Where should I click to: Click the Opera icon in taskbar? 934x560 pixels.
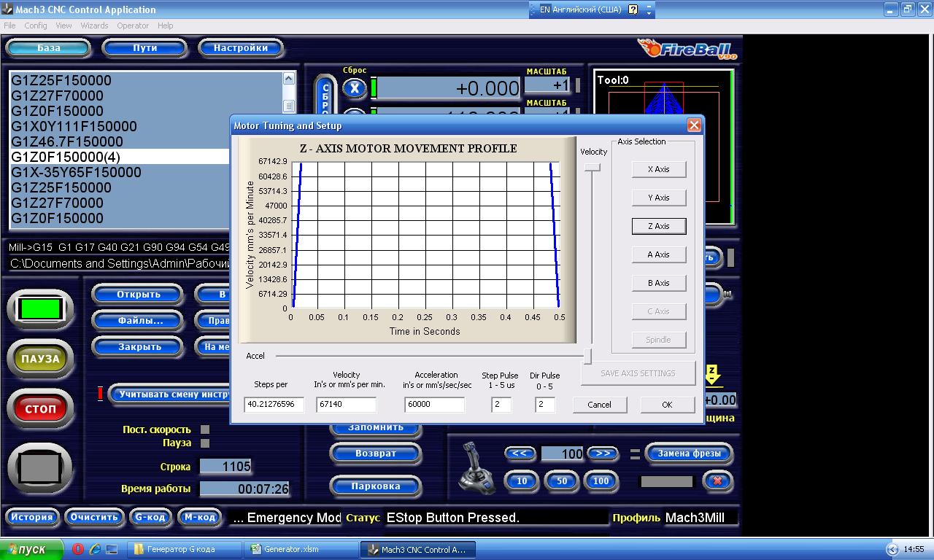point(78,549)
